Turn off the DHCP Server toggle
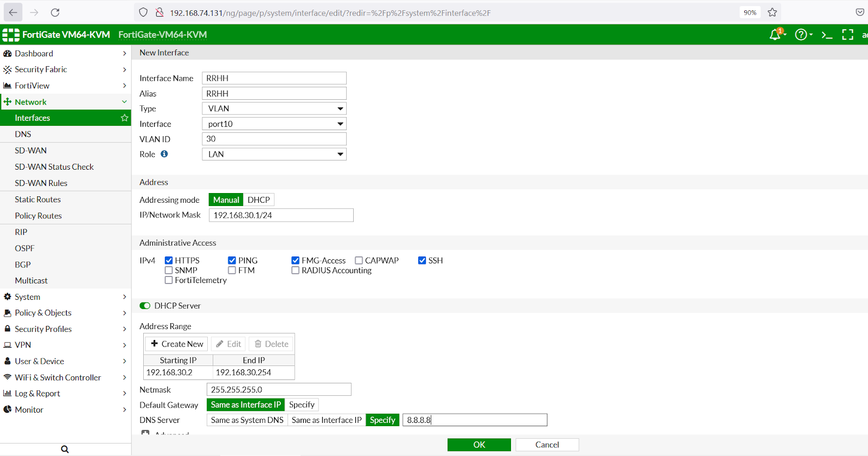Screen dimensions: 868x456 tap(145, 306)
